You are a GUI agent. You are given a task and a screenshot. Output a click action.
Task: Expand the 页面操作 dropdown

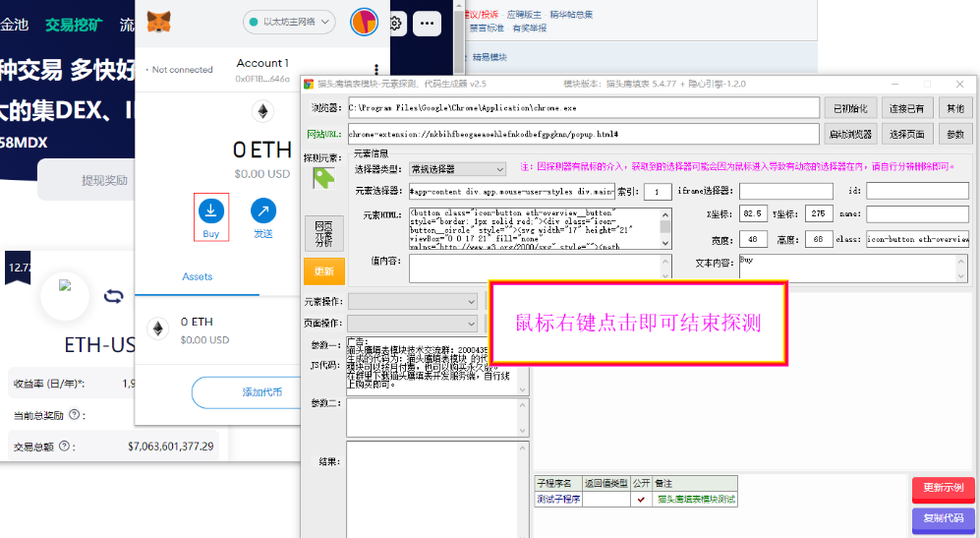[414, 324]
